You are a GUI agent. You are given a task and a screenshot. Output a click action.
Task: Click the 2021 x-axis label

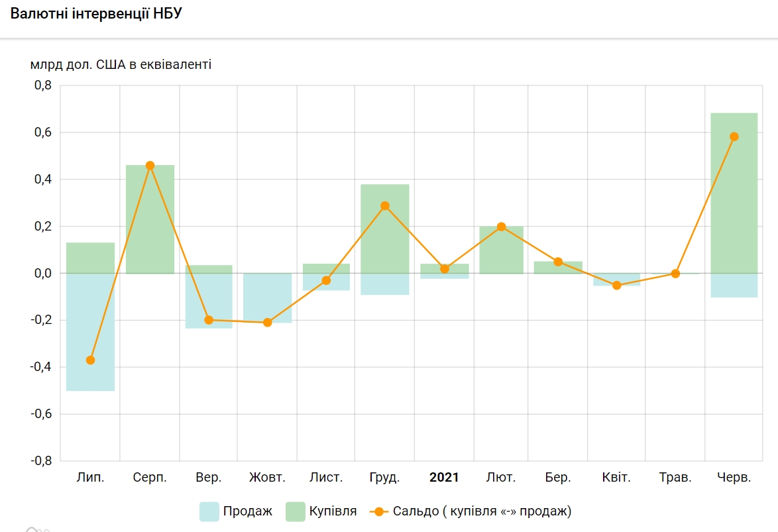tap(444, 478)
